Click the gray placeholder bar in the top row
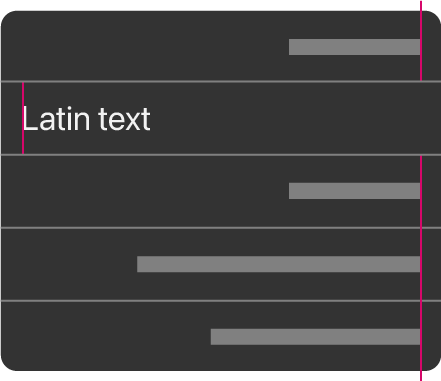The image size is (441, 381). [x=354, y=47]
